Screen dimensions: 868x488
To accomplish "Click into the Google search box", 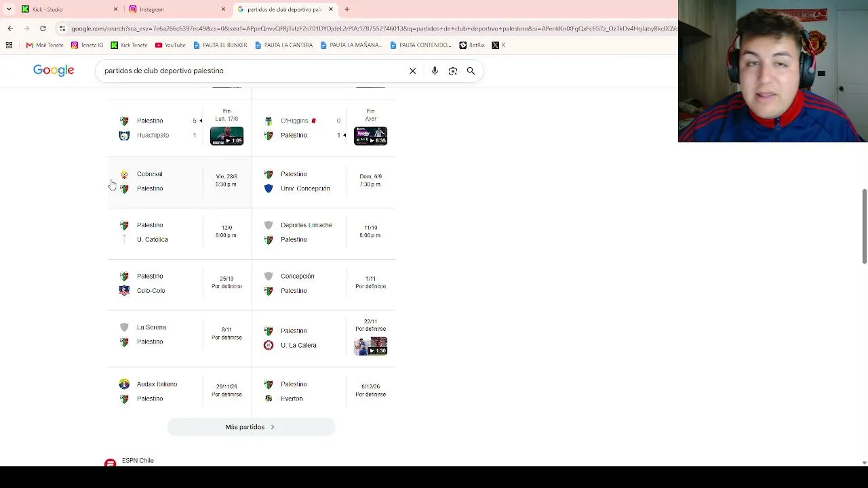I will (251, 70).
